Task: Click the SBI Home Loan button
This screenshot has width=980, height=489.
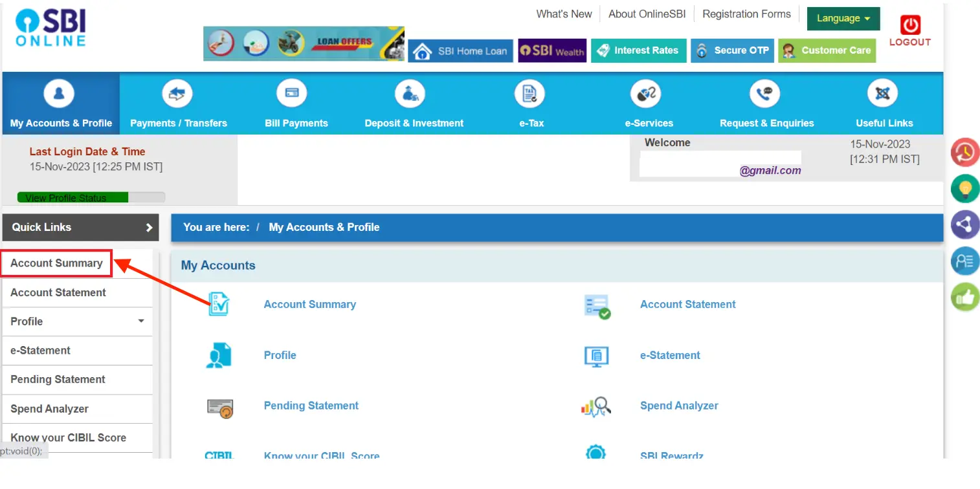Action: pyautogui.click(x=460, y=51)
